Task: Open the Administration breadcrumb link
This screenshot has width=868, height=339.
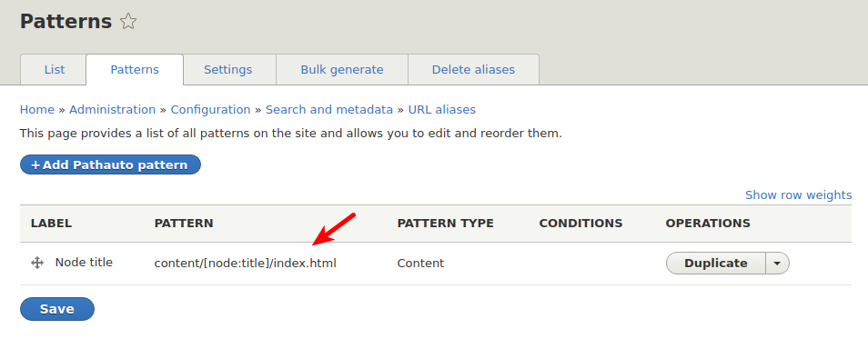Action: click(113, 109)
